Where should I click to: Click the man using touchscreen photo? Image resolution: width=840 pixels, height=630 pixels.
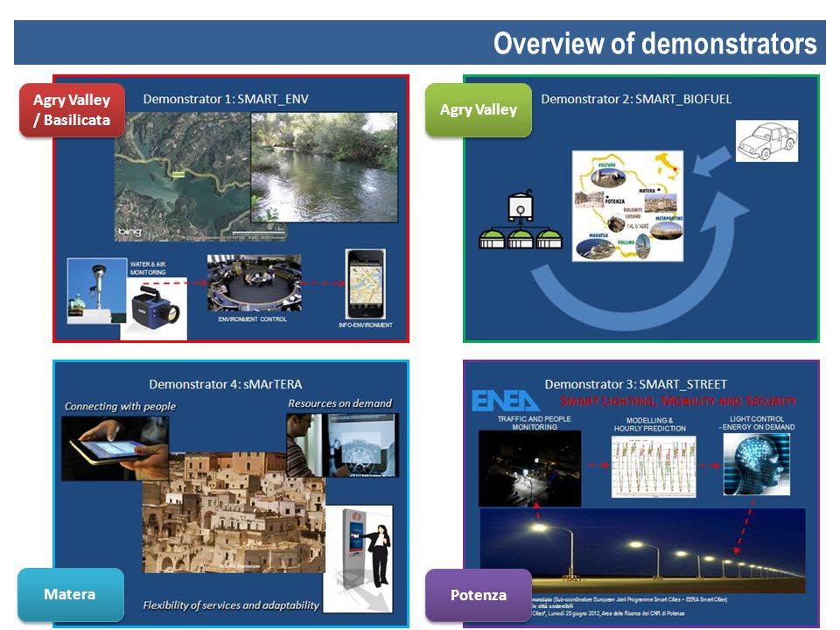point(342,445)
